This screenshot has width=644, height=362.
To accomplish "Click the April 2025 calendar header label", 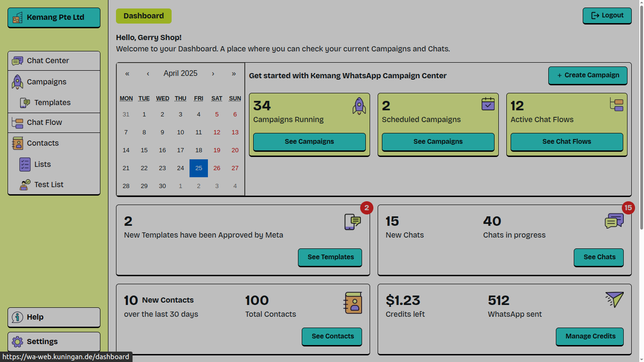I will pos(181,74).
